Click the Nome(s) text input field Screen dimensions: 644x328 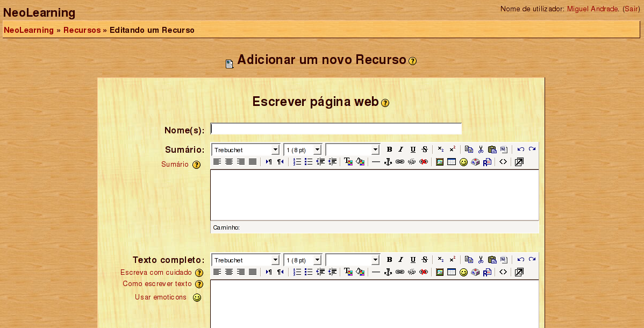click(x=336, y=129)
